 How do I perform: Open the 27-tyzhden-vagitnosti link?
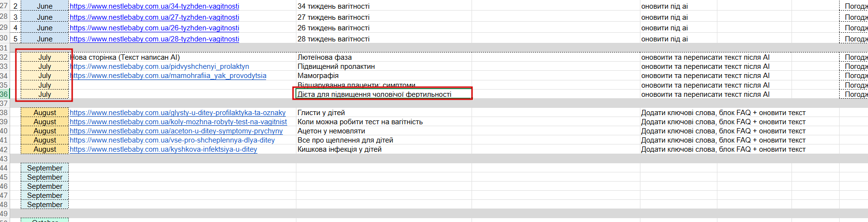pos(154,17)
